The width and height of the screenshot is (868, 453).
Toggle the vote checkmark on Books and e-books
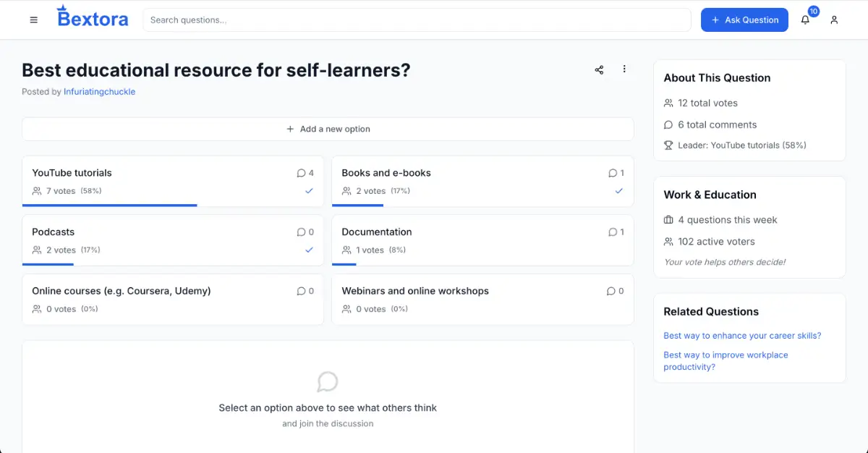[618, 191]
